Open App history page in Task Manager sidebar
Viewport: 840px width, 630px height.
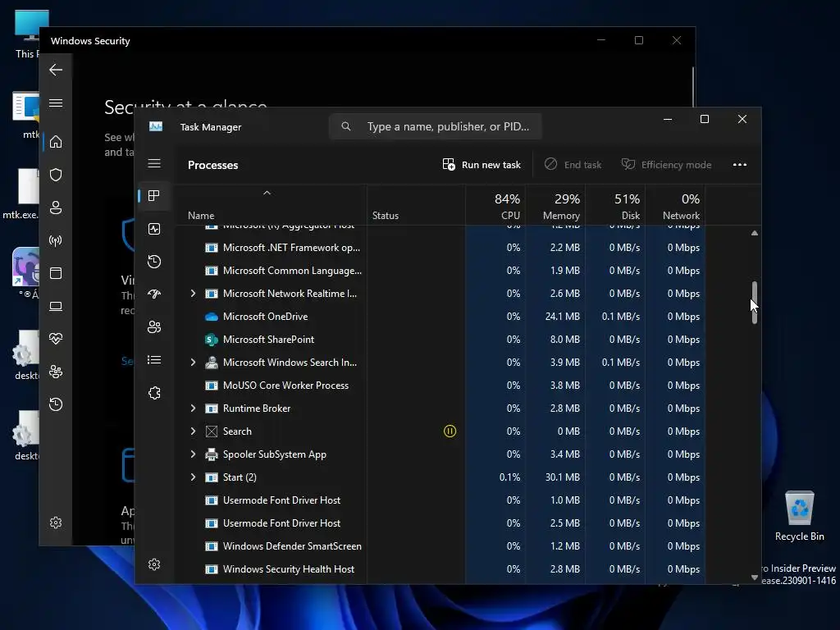coord(154,262)
